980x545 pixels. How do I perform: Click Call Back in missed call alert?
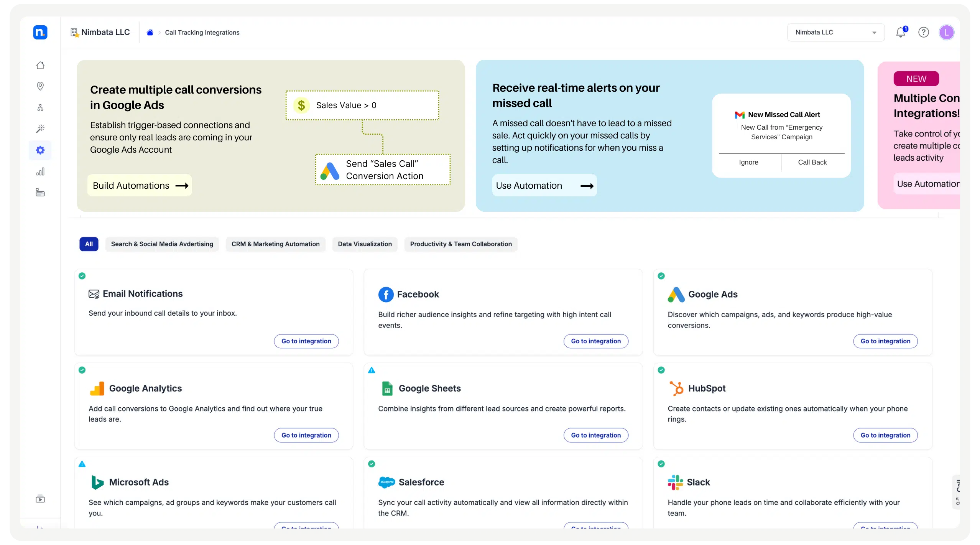click(812, 162)
